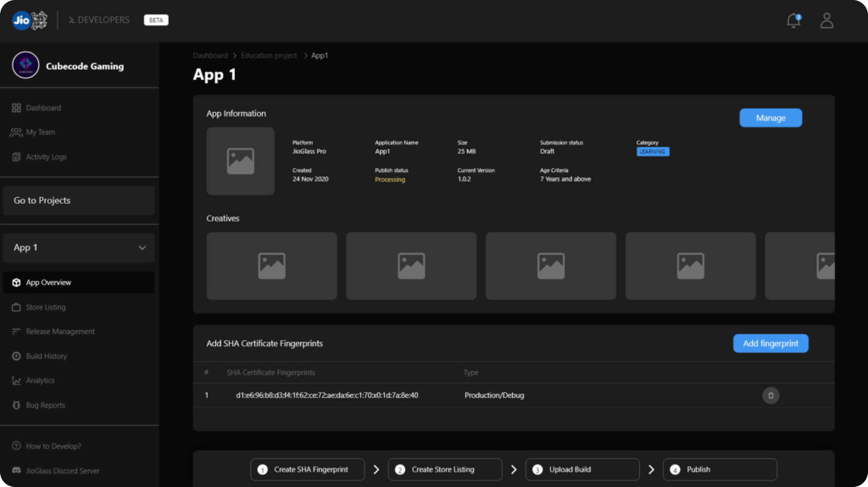Click the SHA fingerprint value d1:e6:96
Image resolution: width=868 pixels, height=487 pixels.
[327, 395]
